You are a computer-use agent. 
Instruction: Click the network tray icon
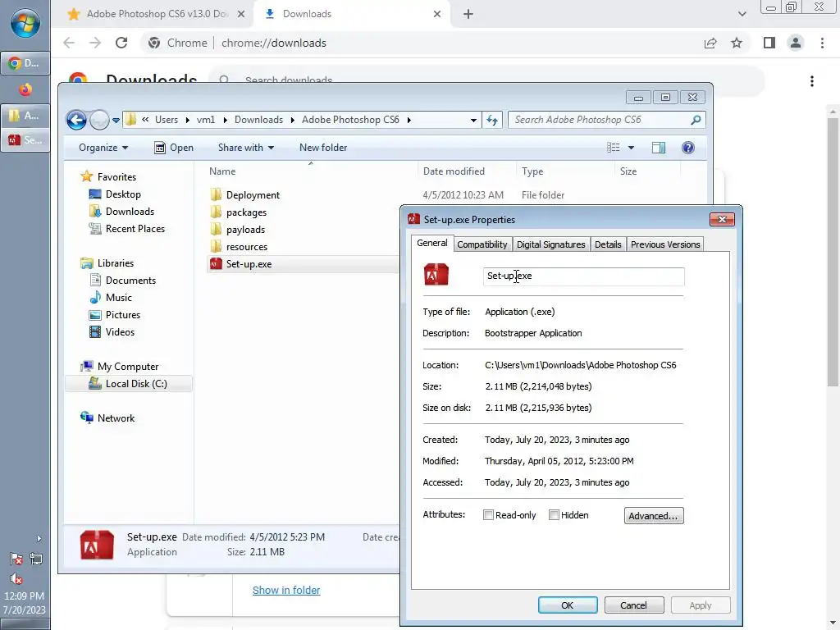click(x=36, y=559)
